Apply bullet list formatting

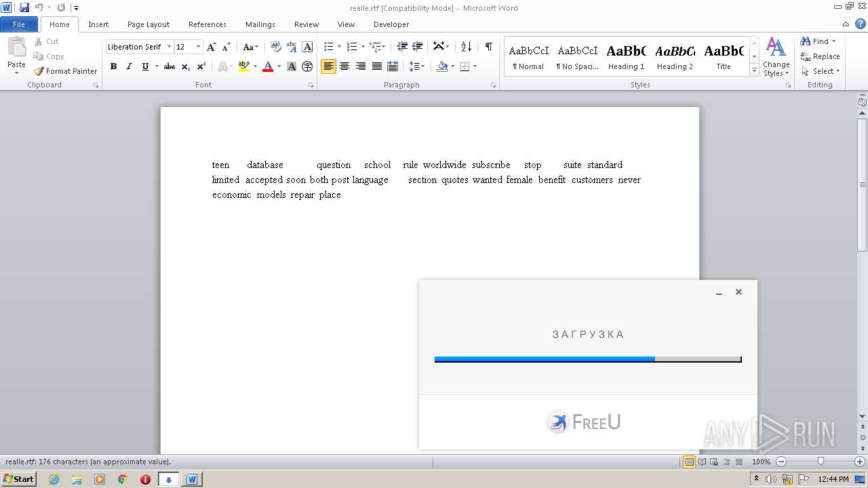(329, 47)
